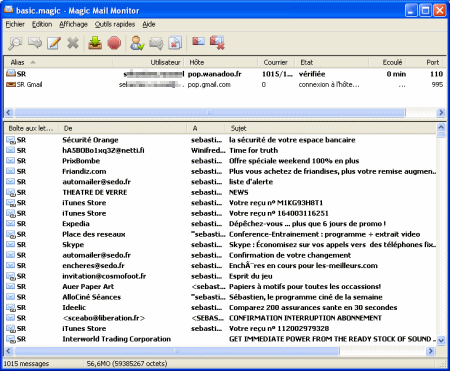The image size is (450, 371).
Task: Click envelope icon of Sécurité Orange message
Action: coord(11,140)
